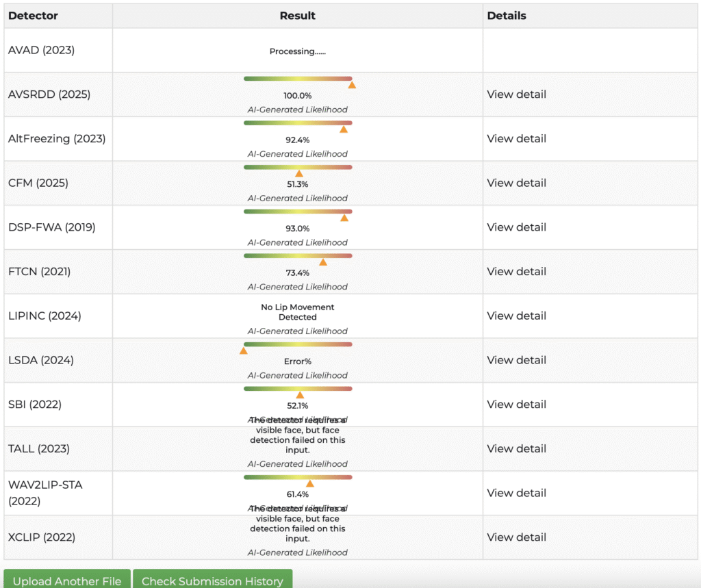Click the CFM orange triangle marker

coord(298,174)
